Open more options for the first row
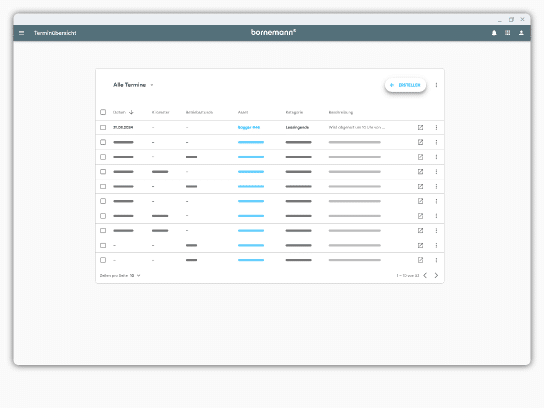 pos(436,127)
